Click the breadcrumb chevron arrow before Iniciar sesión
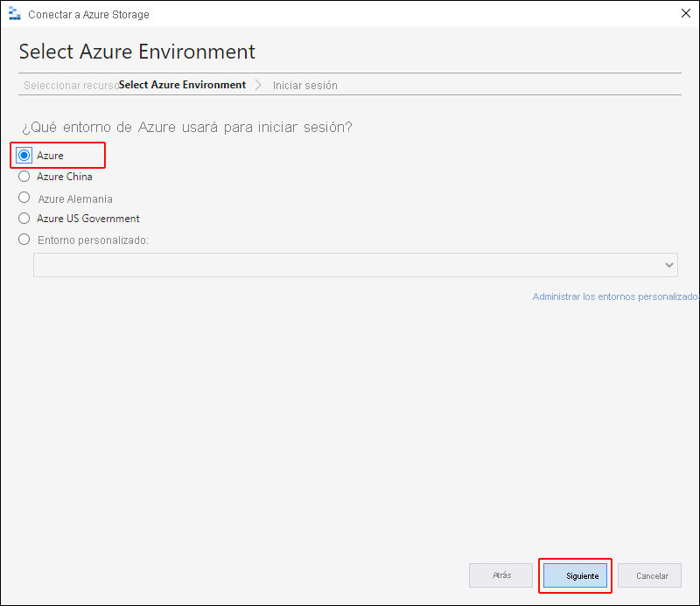This screenshot has height=606, width=700. [x=259, y=85]
